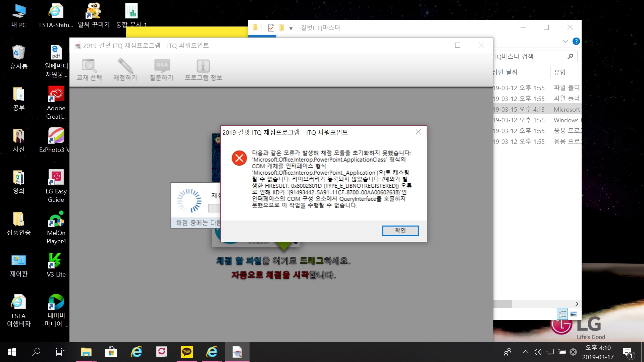Image resolution: width=644 pixels, height=362 pixels.
Task: Open File Explorer from taskbar
Action: point(86,352)
